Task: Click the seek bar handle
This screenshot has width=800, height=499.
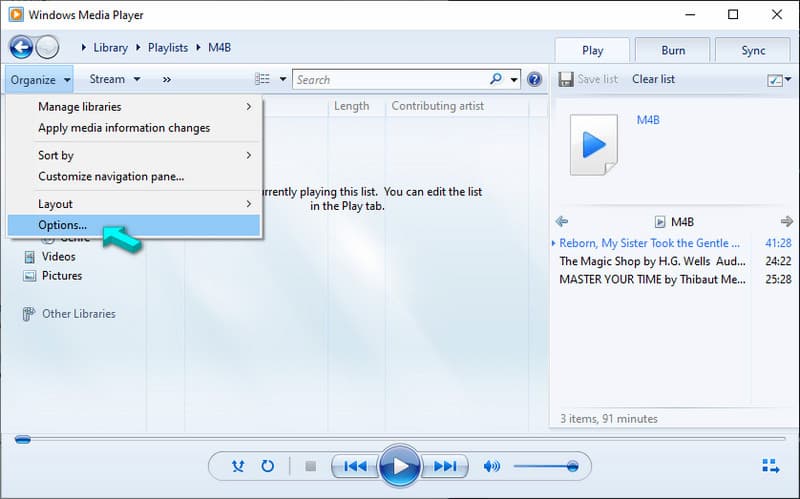Action: pyautogui.click(x=22, y=439)
